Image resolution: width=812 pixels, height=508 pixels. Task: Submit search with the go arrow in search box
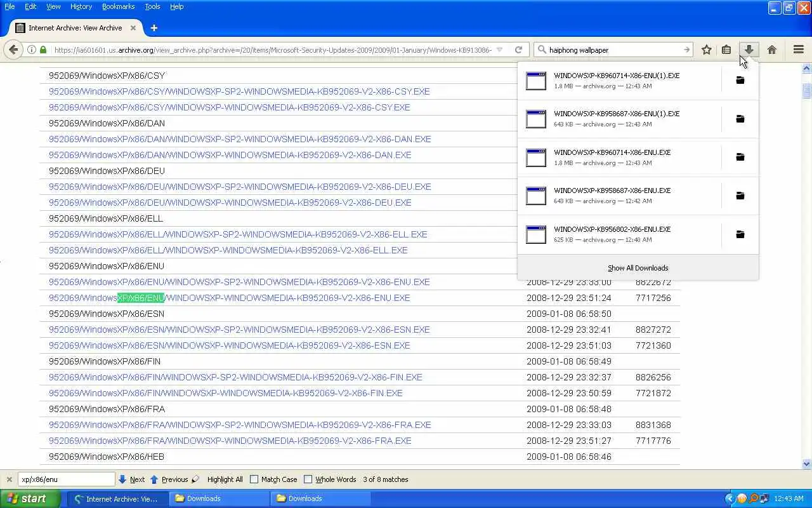tap(686, 50)
